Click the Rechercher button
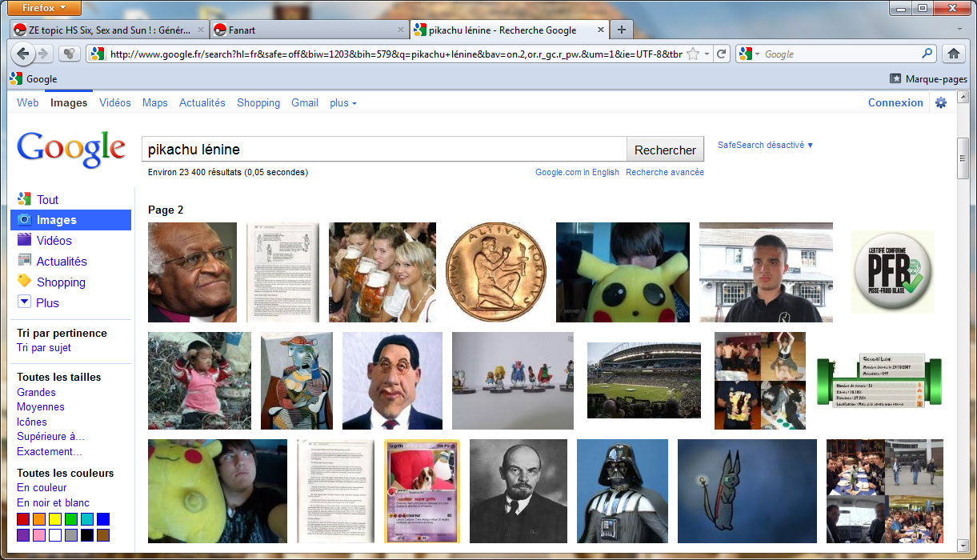The image size is (977, 560). [x=666, y=150]
